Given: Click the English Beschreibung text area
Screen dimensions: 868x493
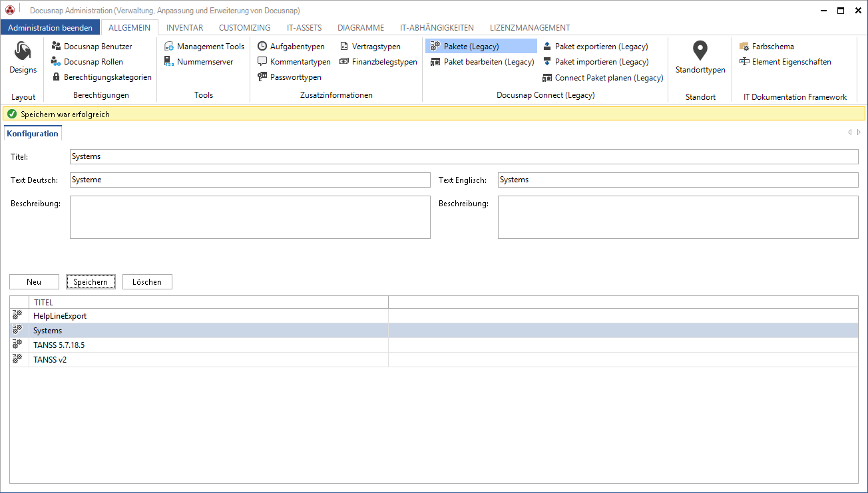Looking at the screenshot, I should [x=678, y=217].
